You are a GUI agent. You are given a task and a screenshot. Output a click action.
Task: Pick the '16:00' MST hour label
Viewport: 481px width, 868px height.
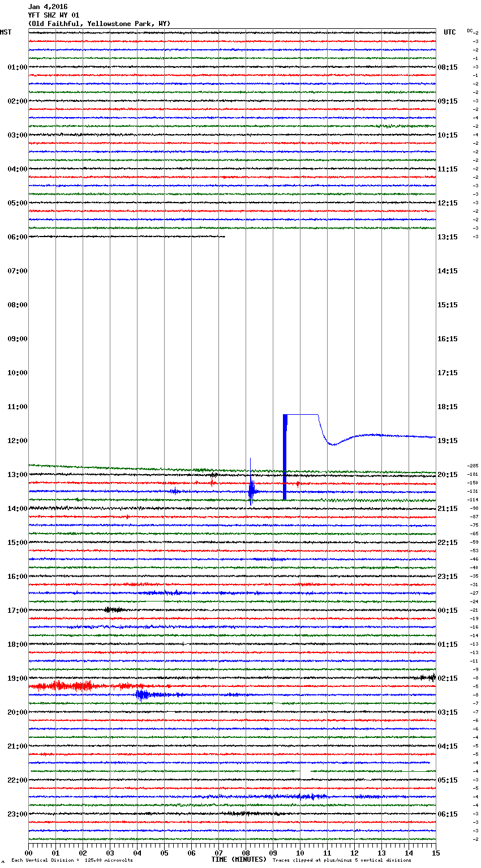pos(18,577)
